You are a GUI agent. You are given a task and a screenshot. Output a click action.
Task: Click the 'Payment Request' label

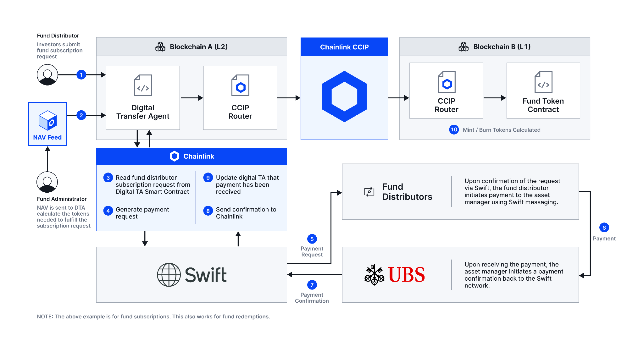[312, 251]
